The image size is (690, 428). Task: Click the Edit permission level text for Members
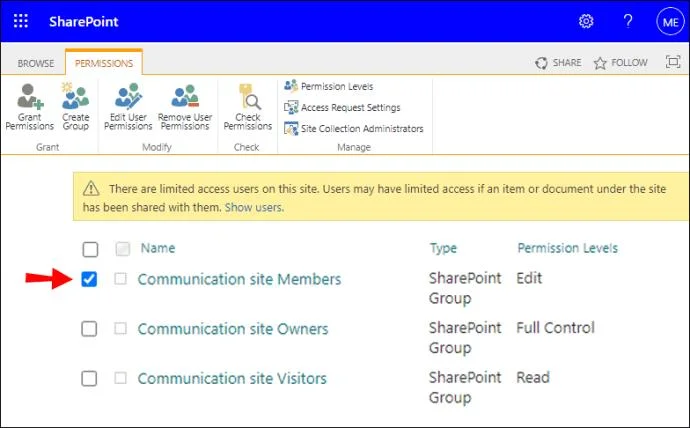coord(529,278)
